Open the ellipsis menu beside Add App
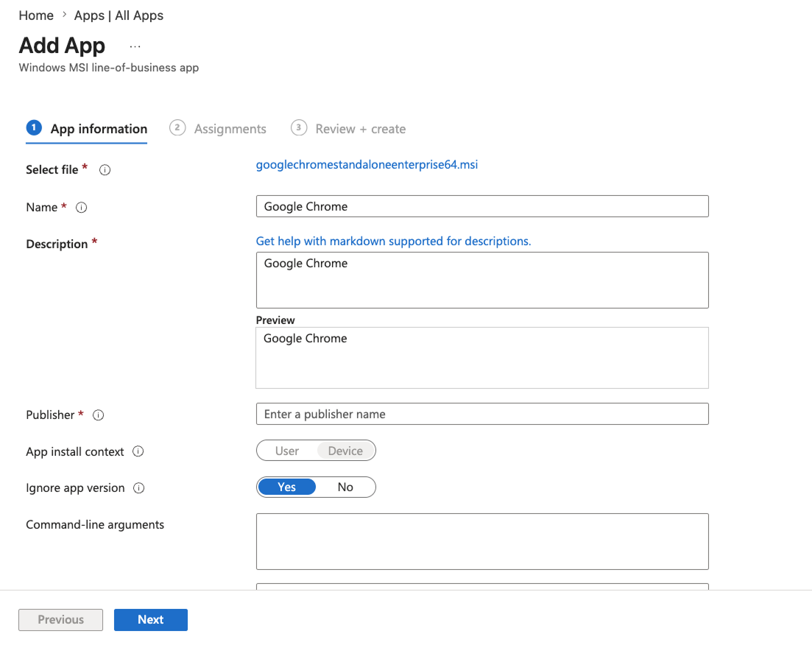 click(135, 46)
